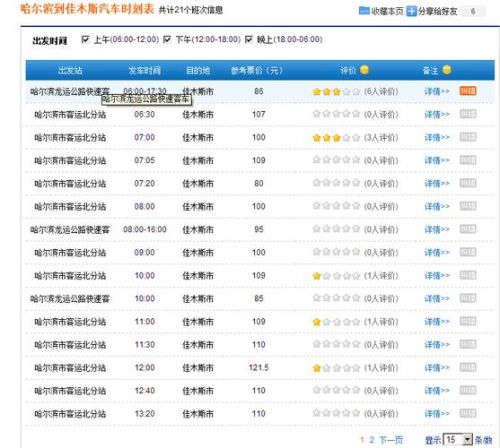This screenshot has height=448, width=500.
Task: Toggle the 晚上(18:00-06:00) checkbox
Action: [x=249, y=39]
